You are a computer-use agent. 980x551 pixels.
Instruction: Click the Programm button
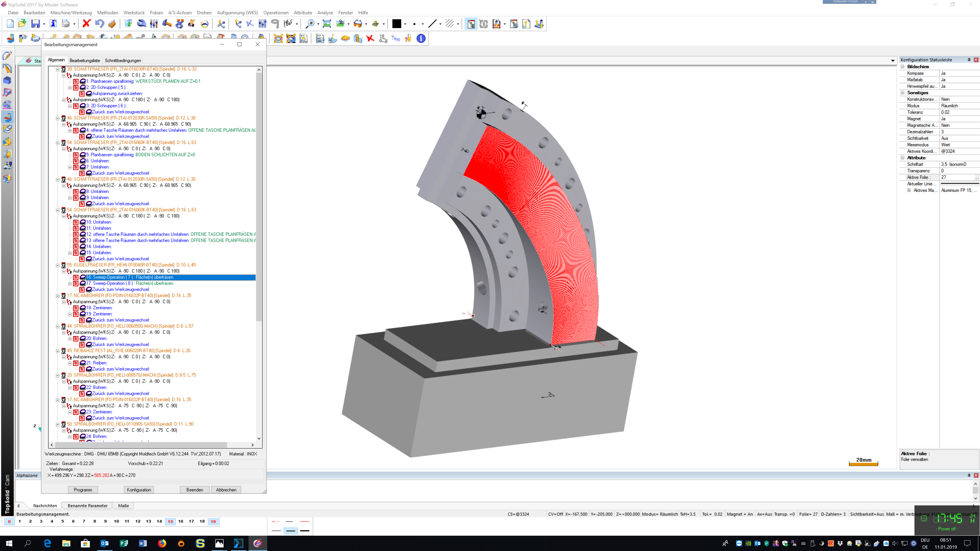[83, 490]
